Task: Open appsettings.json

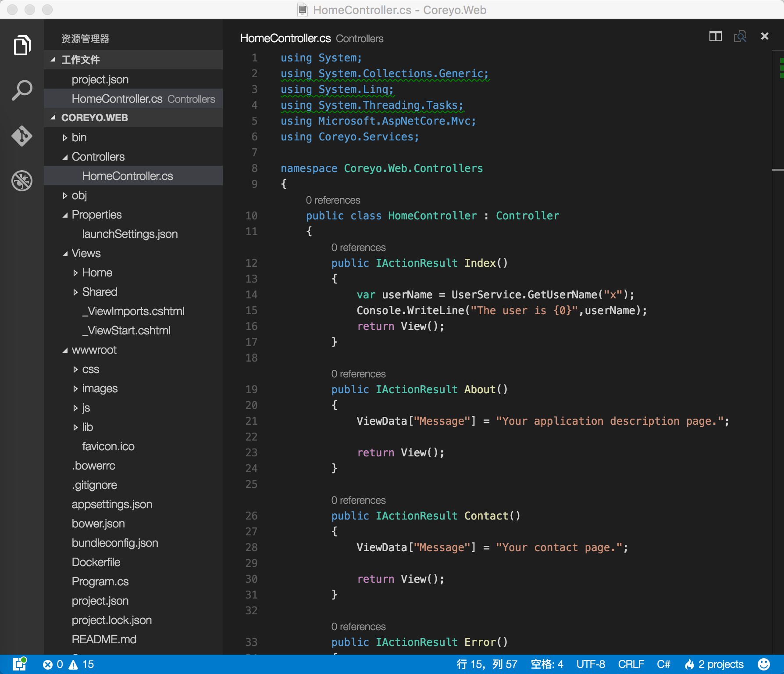Action: [x=133, y=504]
